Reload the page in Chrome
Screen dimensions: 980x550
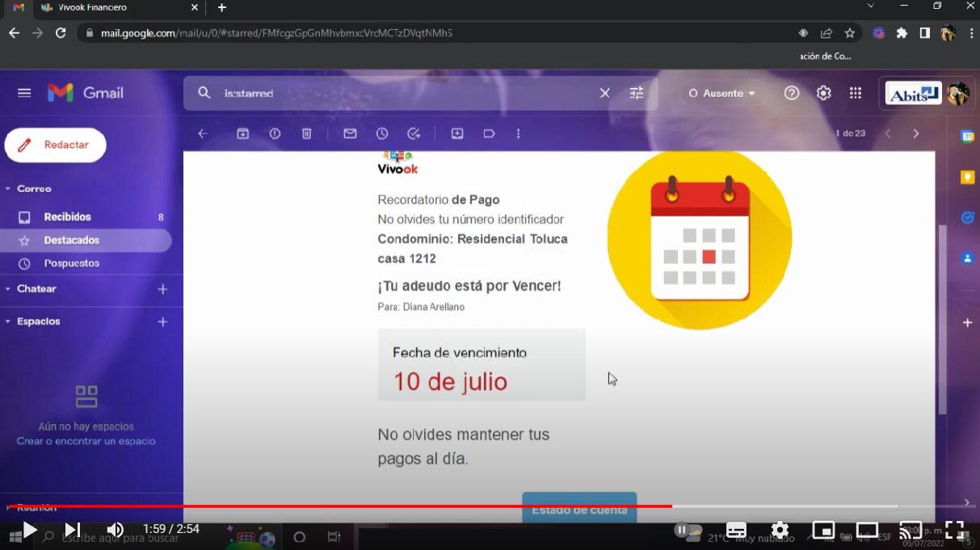pyautogui.click(x=60, y=33)
